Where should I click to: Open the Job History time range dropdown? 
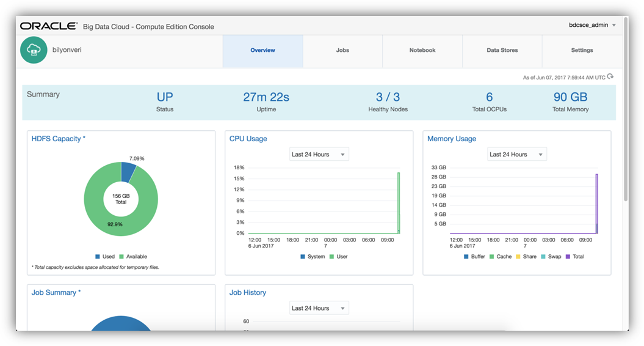319,308
